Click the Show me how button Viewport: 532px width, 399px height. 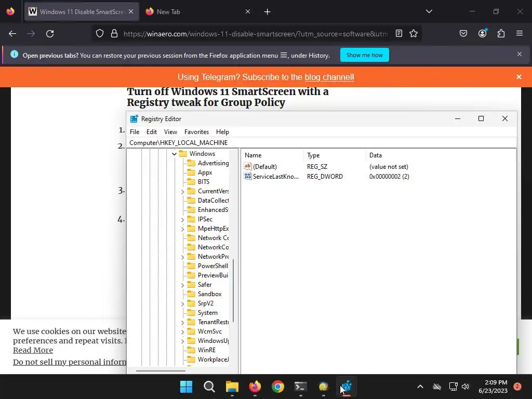365,55
